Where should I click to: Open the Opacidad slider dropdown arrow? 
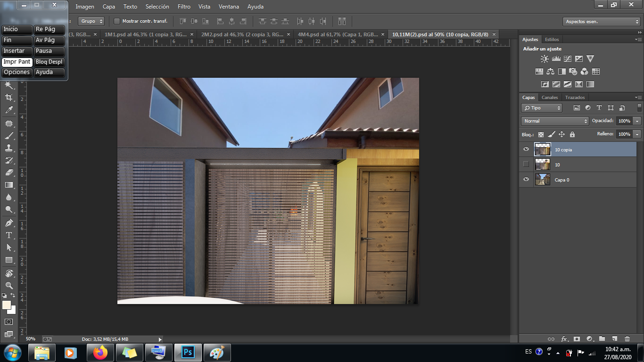point(637,121)
